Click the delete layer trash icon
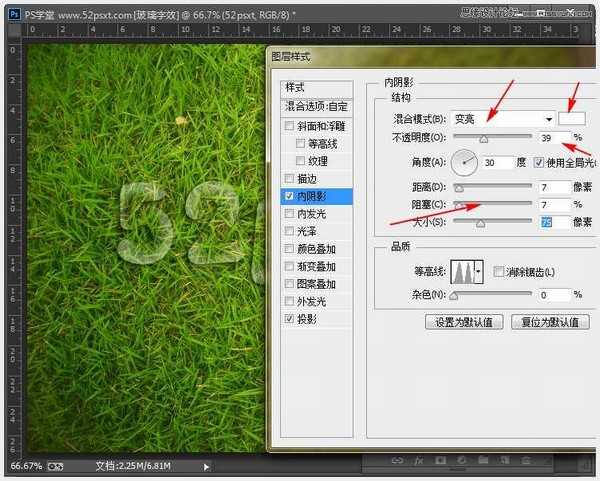600x481 pixels. (528, 460)
